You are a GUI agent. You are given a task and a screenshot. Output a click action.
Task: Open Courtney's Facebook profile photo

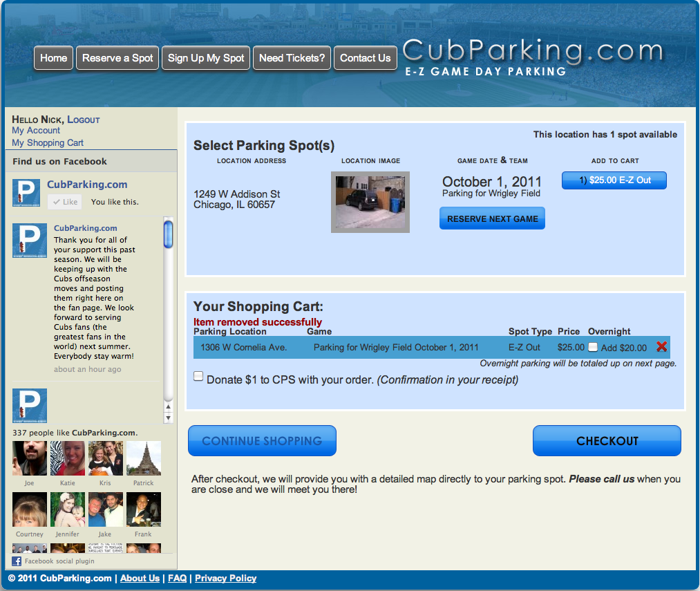(30, 509)
